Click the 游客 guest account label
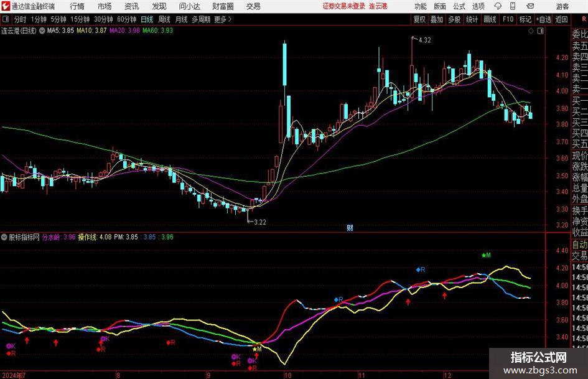 562,6
